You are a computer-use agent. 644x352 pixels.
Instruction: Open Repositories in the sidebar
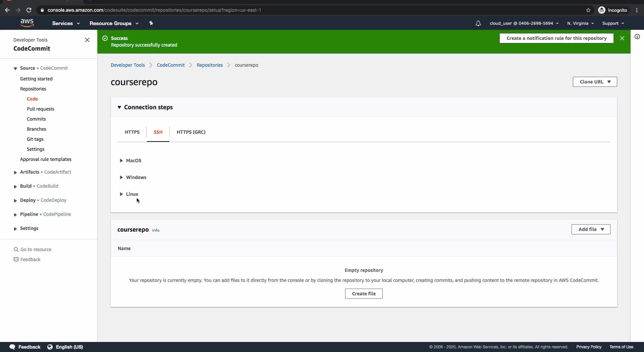[33, 89]
